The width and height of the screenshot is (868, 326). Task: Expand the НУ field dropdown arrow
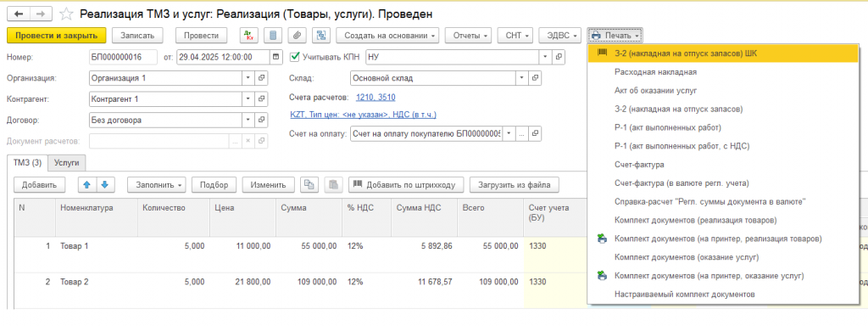545,57
